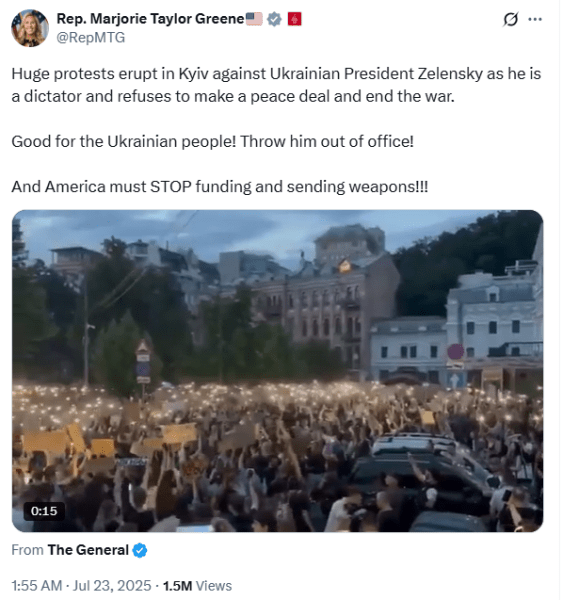Open the profile avatar photo
Screen dimensions: 563x600
tap(30, 28)
